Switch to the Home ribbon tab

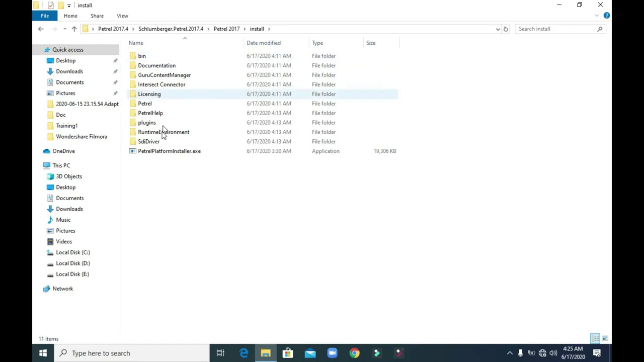coord(70,16)
